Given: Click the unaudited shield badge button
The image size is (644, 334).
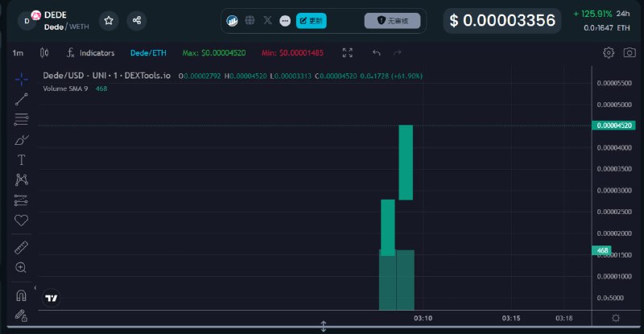Looking at the screenshot, I should pyautogui.click(x=392, y=20).
